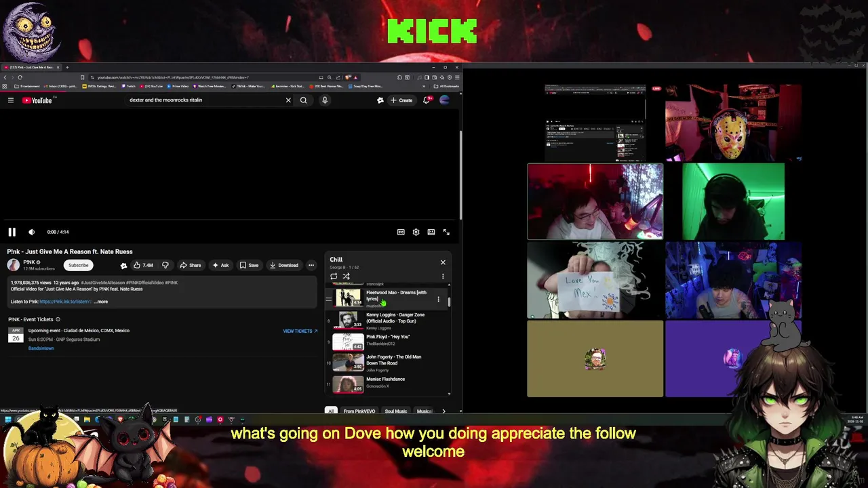The image size is (868, 488).
Task: Toggle shuffle playlist
Action: tap(346, 276)
